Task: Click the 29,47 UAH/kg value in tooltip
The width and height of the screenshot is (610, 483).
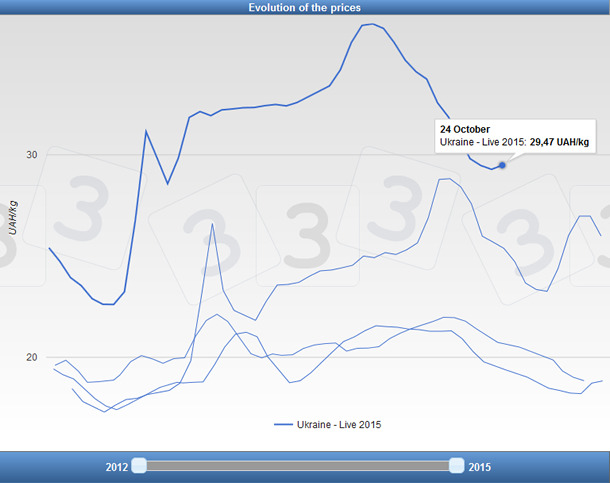Action: pos(558,144)
